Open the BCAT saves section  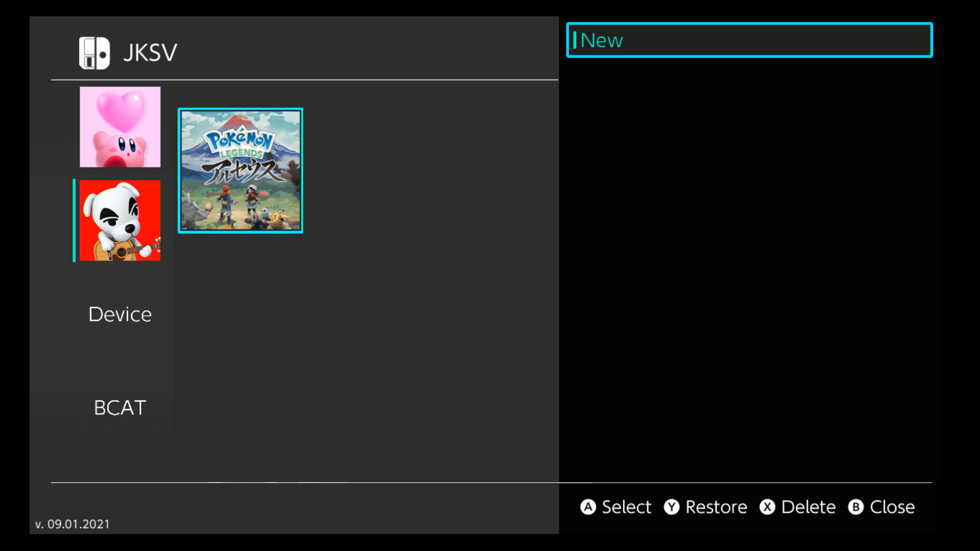click(120, 408)
